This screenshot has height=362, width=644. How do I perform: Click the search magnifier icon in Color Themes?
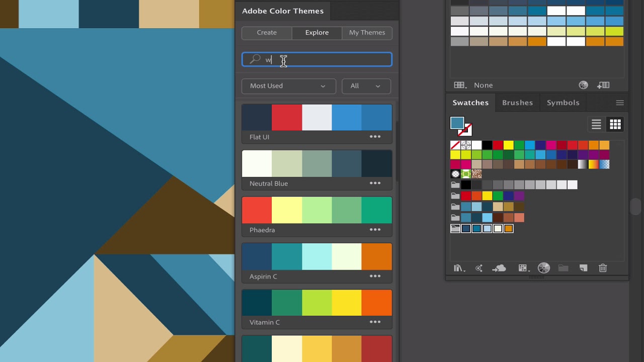pos(255,59)
